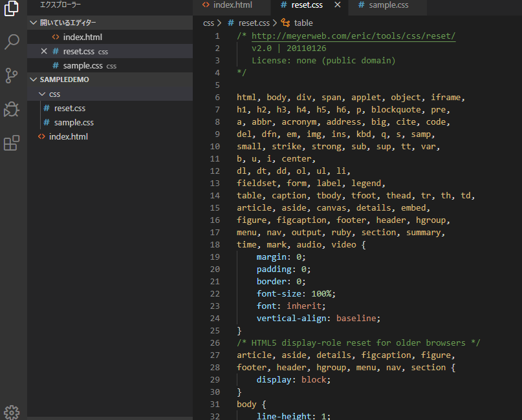Close reset.css in open editors list
This screenshot has width=522, height=420.
tap(44, 51)
